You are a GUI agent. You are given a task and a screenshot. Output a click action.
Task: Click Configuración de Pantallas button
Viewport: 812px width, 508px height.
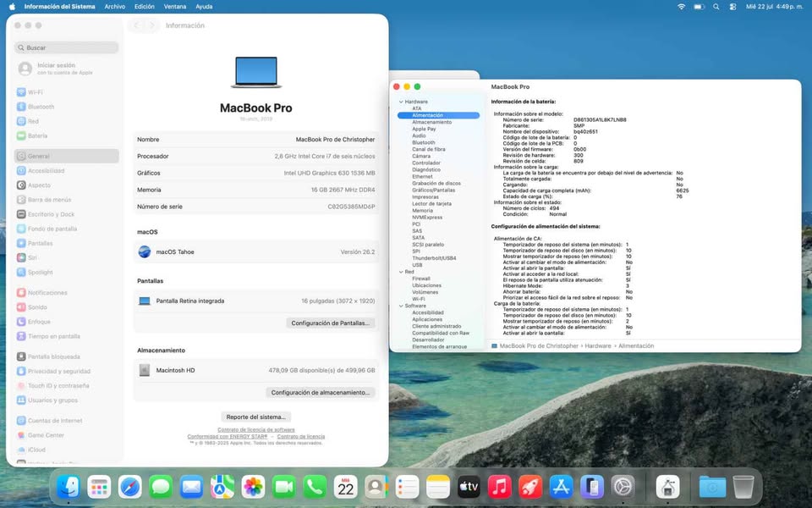[x=331, y=323]
